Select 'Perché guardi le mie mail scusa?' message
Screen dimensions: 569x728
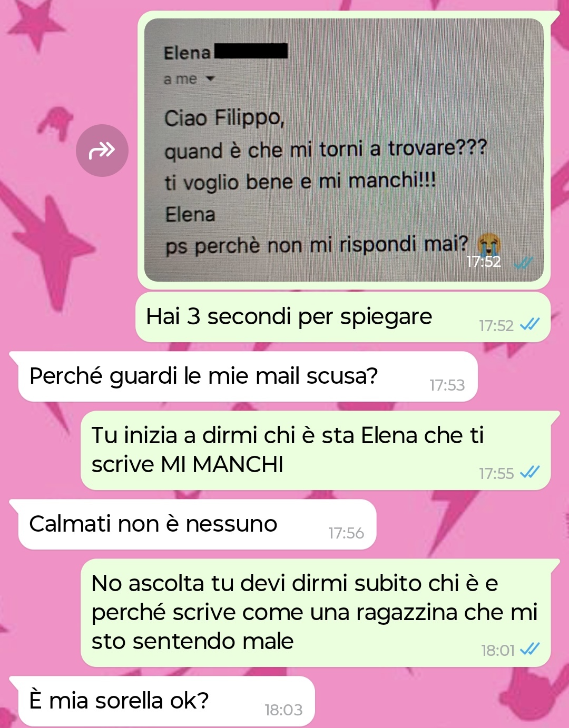coord(248,377)
